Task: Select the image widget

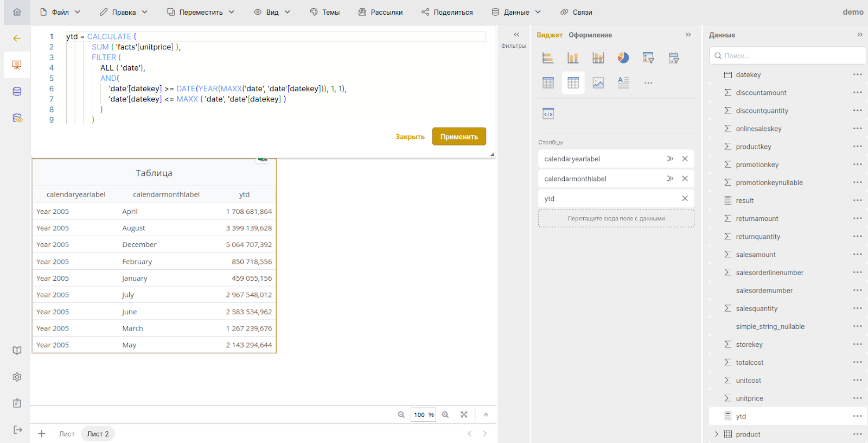Action: tap(598, 83)
